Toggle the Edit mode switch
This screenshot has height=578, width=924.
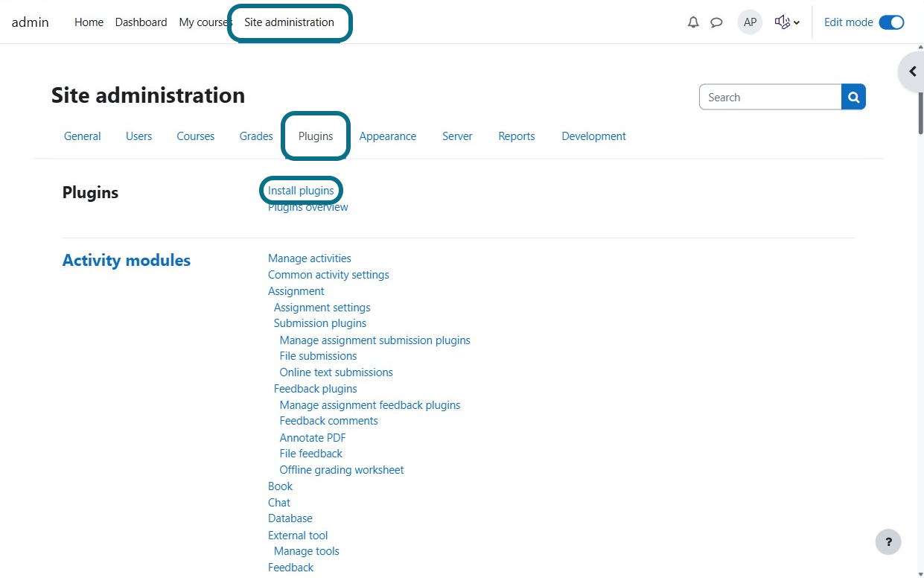point(891,22)
